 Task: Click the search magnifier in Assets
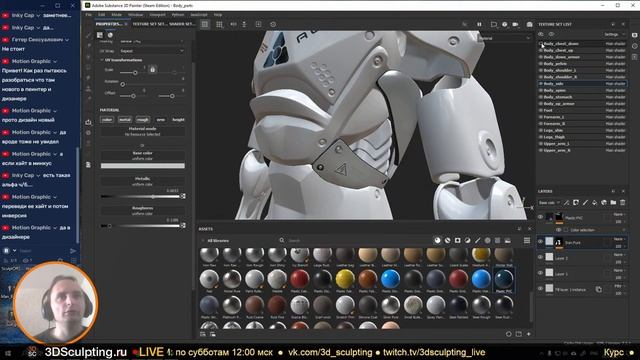[282, 240]
